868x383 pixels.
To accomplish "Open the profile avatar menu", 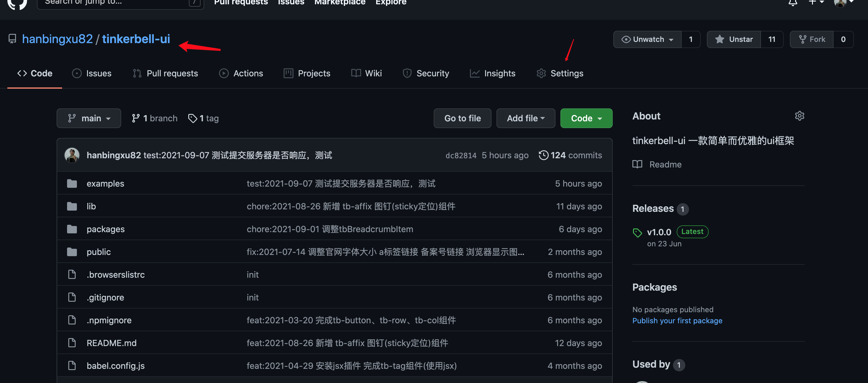I will click(841, 3).
